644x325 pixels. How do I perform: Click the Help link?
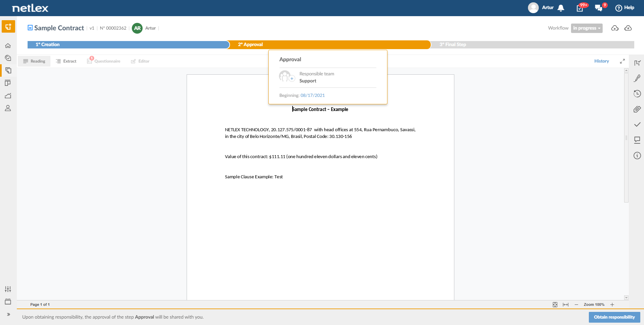(625, 8)
